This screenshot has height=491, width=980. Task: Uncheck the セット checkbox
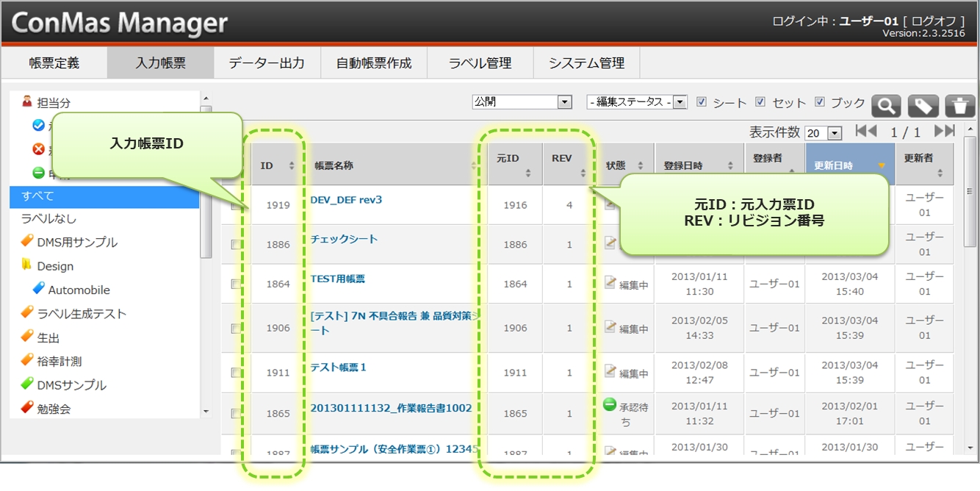[760, 102]
